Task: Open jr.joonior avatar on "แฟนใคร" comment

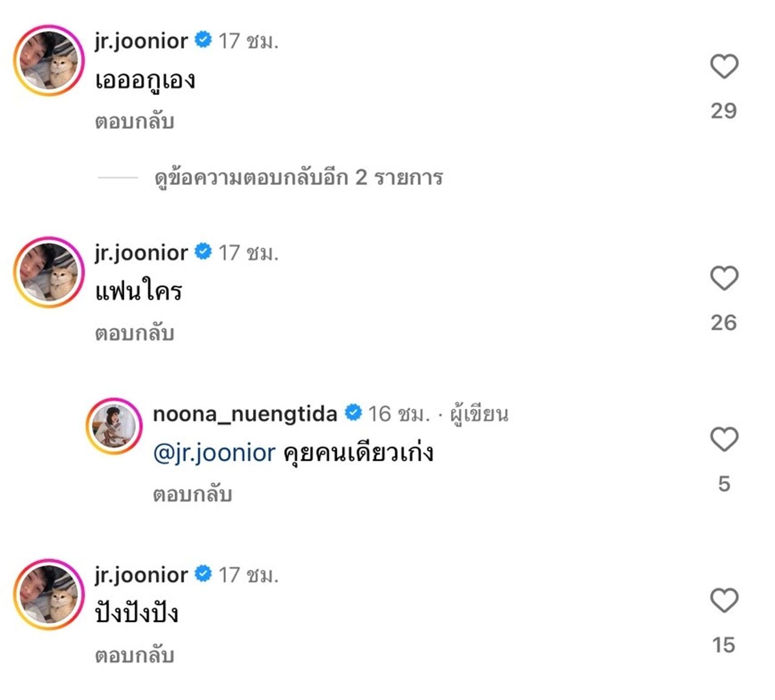Action: [x=48, y=272]
